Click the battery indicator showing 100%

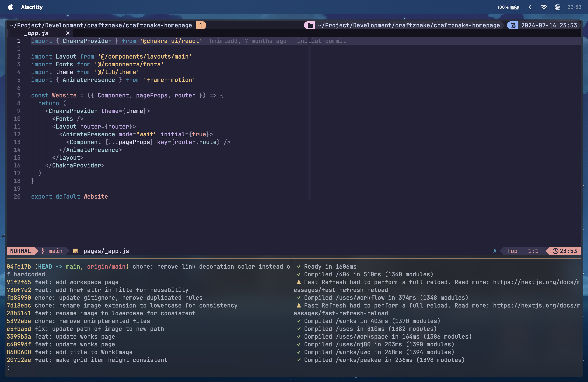point(508,7)
